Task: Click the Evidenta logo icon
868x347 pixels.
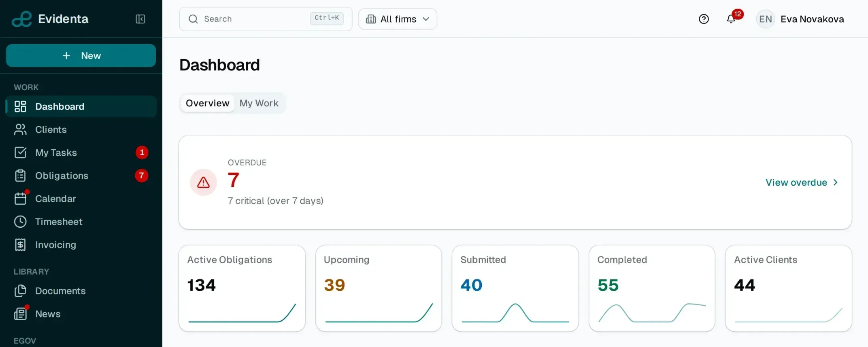Action: click(x=21, y=19)
